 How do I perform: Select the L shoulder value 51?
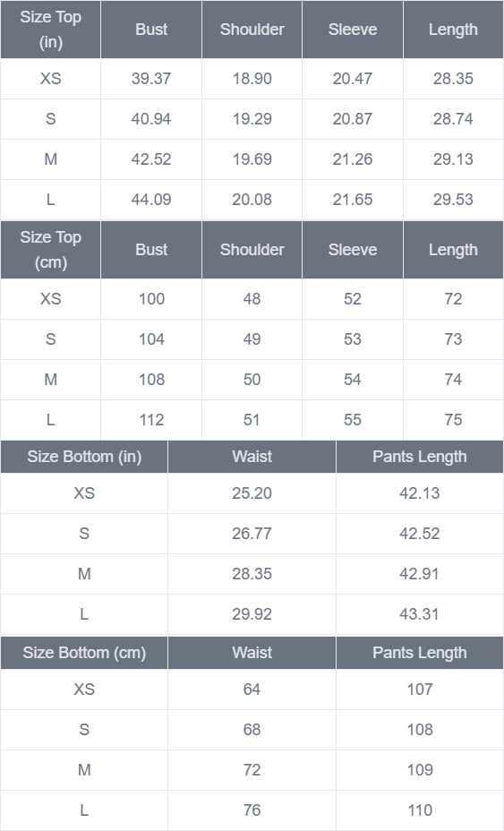pos(252,420)
